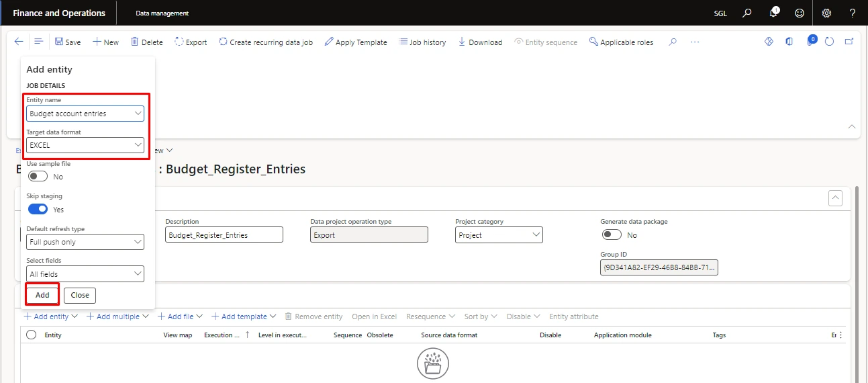Delete the current project

point(147,42)
